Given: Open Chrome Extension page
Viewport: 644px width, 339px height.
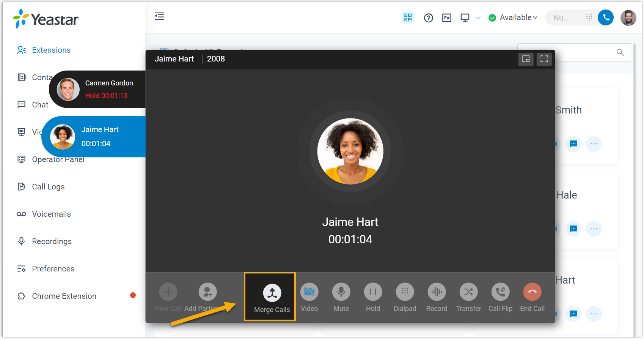Looking at the screenshot, I should [x=64, y=296].
